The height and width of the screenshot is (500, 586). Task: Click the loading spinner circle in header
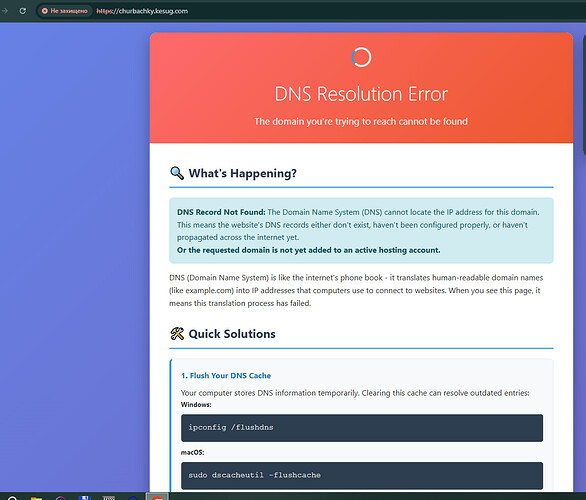(x=361, y=57)
